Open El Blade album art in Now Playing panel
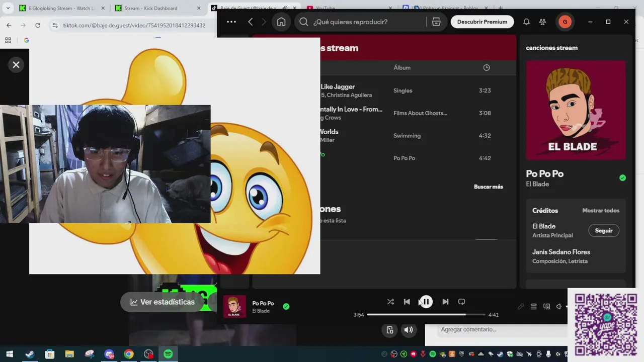The image size is (644, 362). click(x=576, y=110)
